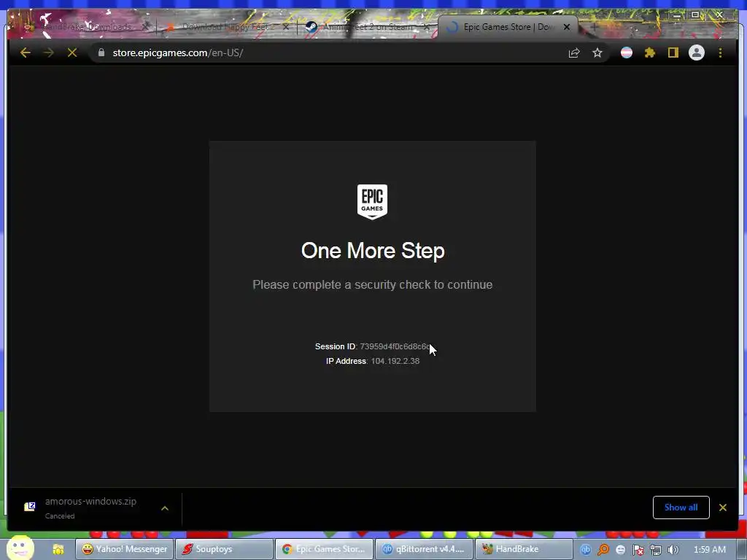Switch to the Steam store tab
Image resolution: width=747 pixels, height=560 pixels.
click(365, 27)
